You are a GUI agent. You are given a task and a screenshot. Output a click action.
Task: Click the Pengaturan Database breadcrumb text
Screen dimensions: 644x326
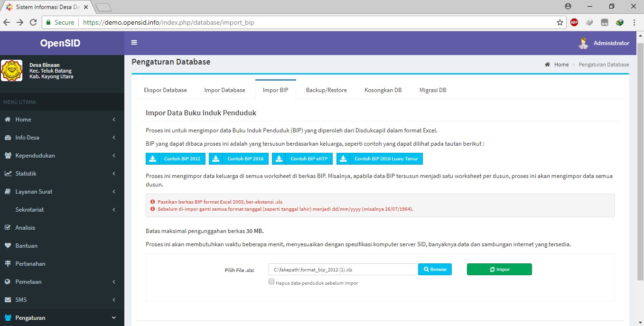(604, 65)
